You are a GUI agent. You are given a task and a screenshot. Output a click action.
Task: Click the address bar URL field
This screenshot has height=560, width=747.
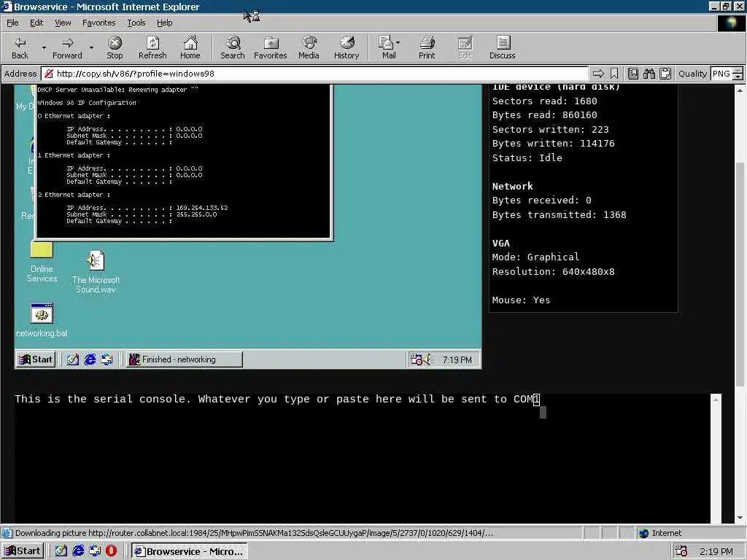314,74
